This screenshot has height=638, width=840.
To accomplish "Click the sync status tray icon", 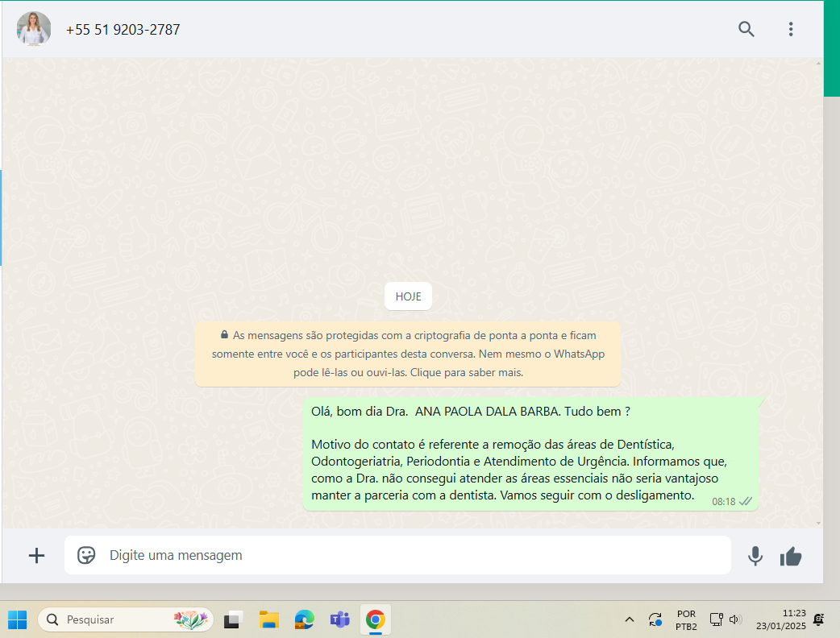I will coord(655,619).
